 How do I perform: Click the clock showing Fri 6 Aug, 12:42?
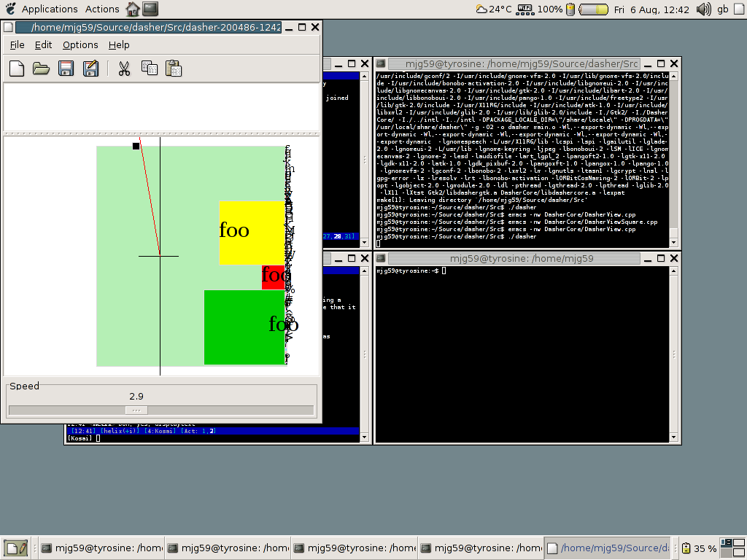[651, 9]
